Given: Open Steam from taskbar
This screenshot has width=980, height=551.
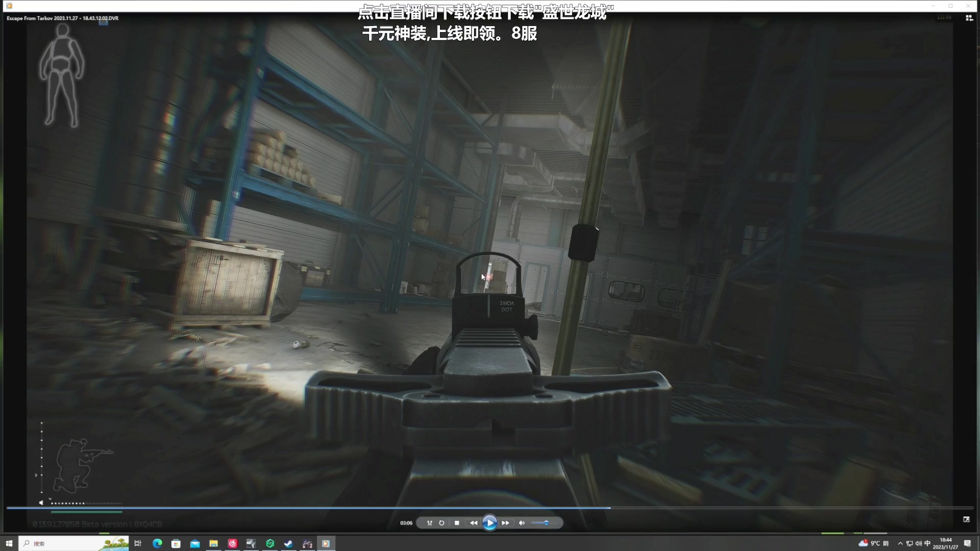Looking at the screenshot, I should tap(288, 543).
